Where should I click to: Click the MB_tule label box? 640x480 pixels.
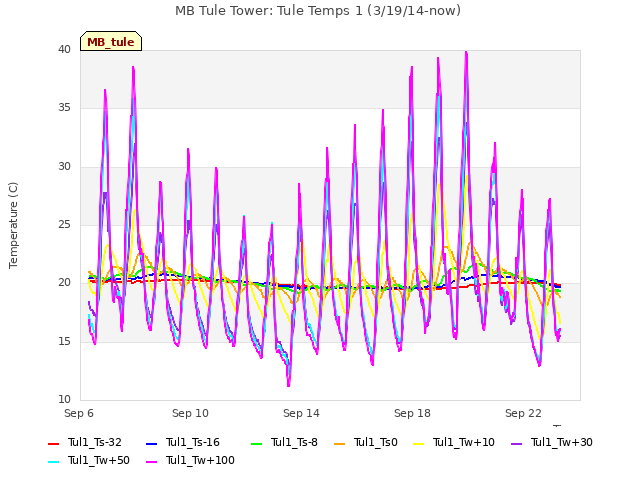(111, 41)
